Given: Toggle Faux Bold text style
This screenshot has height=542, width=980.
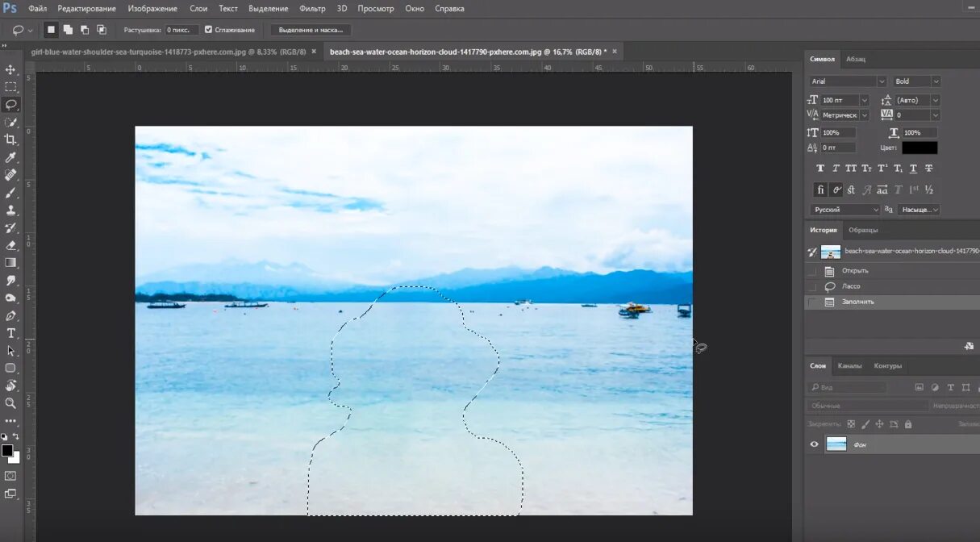Looking at the screenshot, I should click(820, 169).
